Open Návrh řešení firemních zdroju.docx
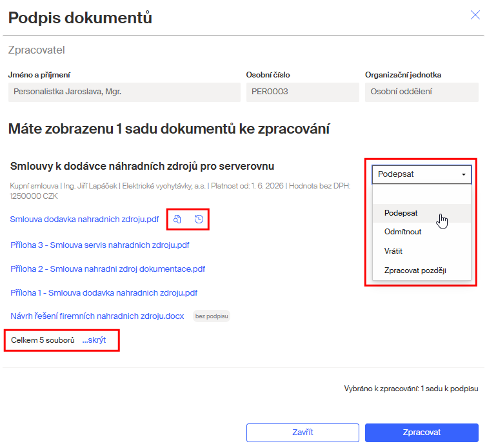Image resolution: width=487 pixels, height=448 pixels. click(x=97, y=316)
